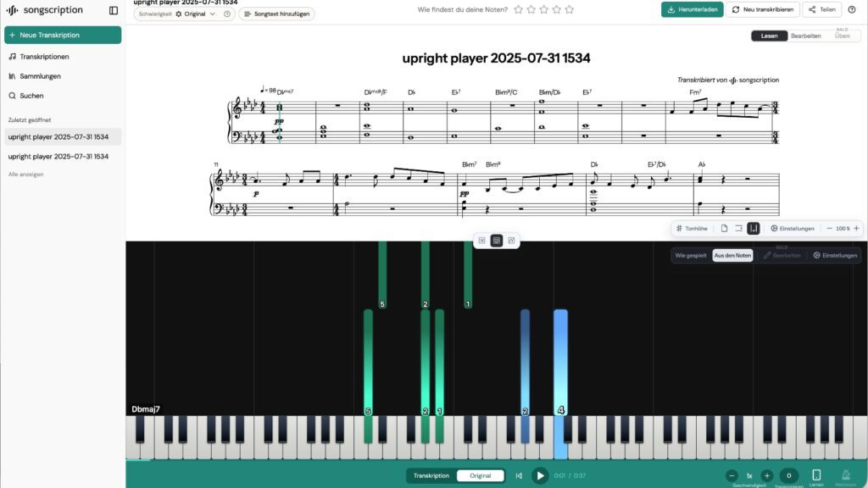Switch audio source to Original
This screenshot has height=488, width=868.
480,476
